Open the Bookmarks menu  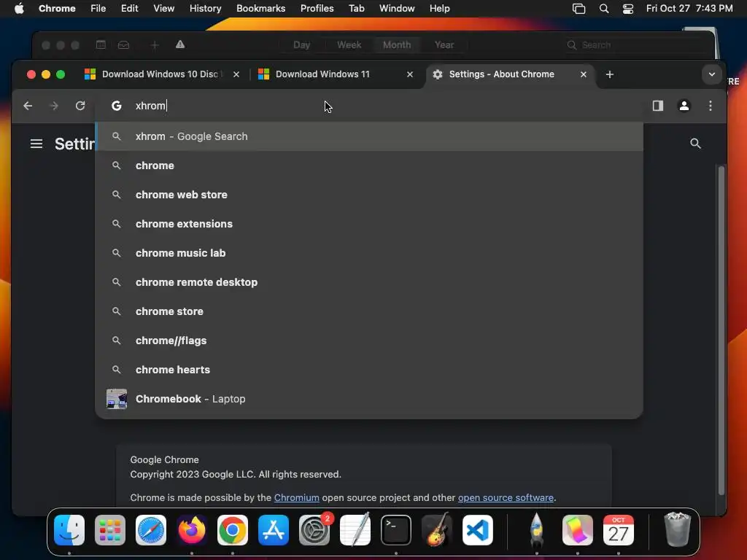(260, 8)
